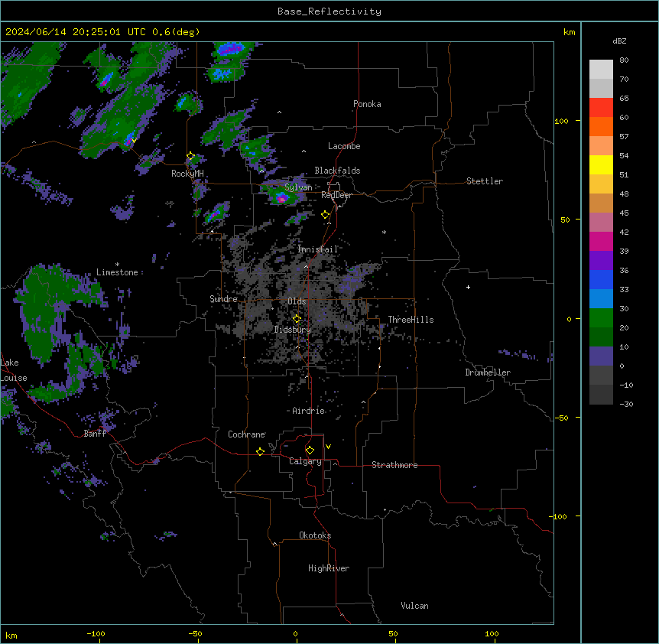The image size is (659, 644).
Task: Click the yellow diamond marker above RockyMH
Action: tap(190, 156)
